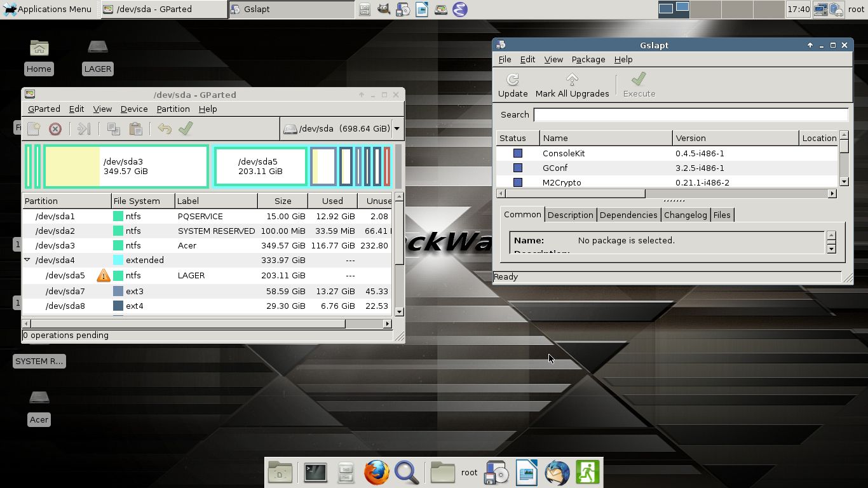This screenshot has width=868, height=488.
Task: Click the Resize/Move icon in GParted toolbar
Action: click(x=84, y=129)
